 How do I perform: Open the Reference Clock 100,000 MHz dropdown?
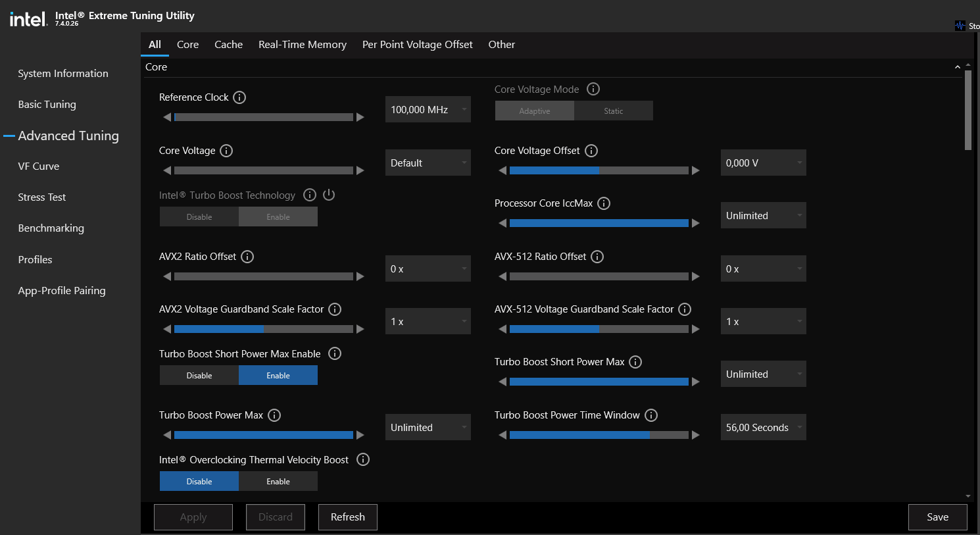point(428,109)
